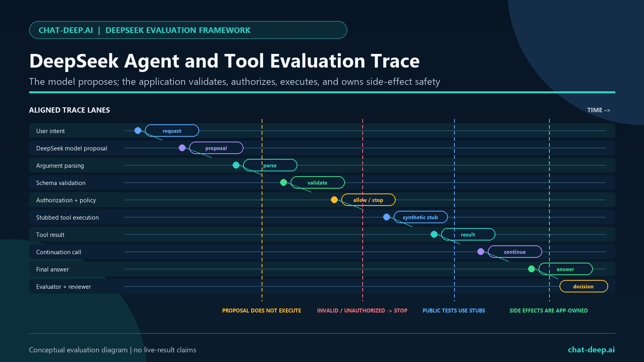Select the 'answer' pill
Image resolution: width=644 pixels, height=362 pixels.
[x=566, y=269]
